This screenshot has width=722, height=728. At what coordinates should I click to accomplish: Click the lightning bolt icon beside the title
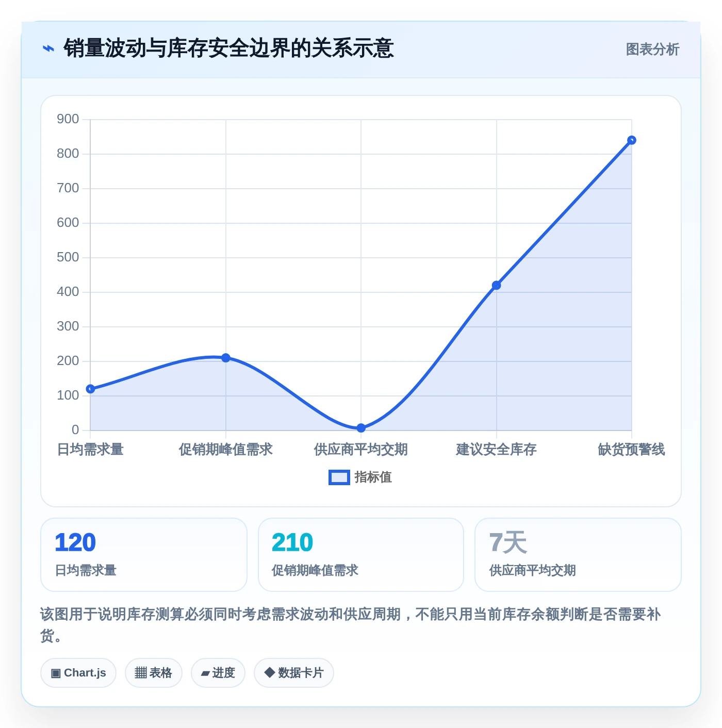tap(48, 48)
